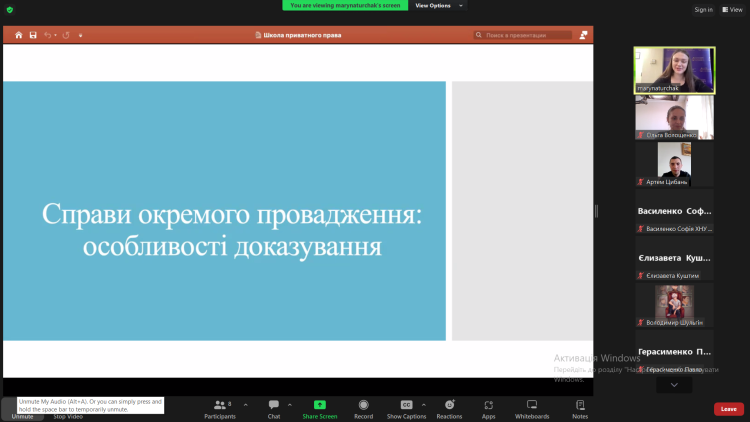750x422 pixels.
Task: Leave the meeting
Action: (728, 408)
